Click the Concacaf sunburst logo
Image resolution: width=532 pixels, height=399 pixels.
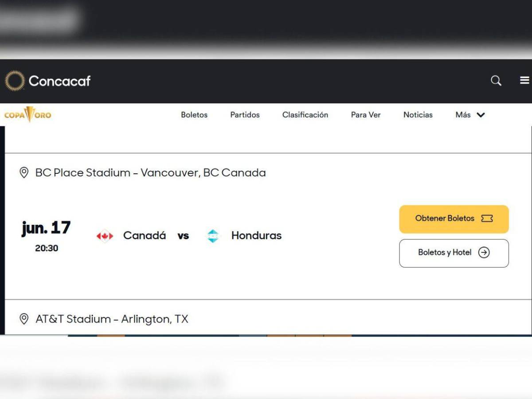[15, 81]
